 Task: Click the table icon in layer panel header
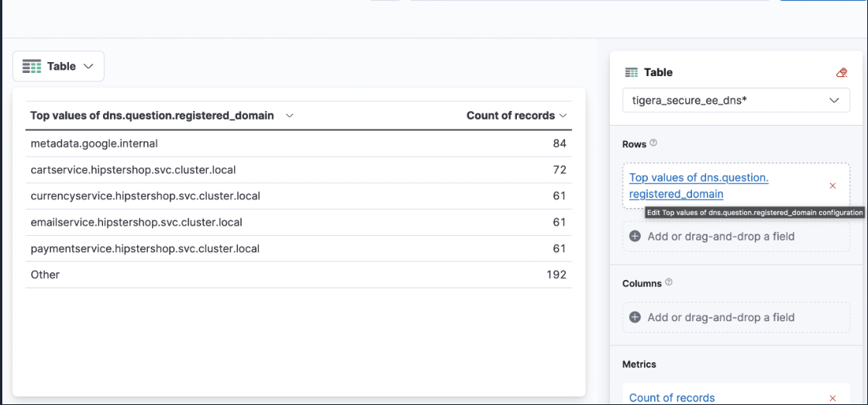pos(631,72)
